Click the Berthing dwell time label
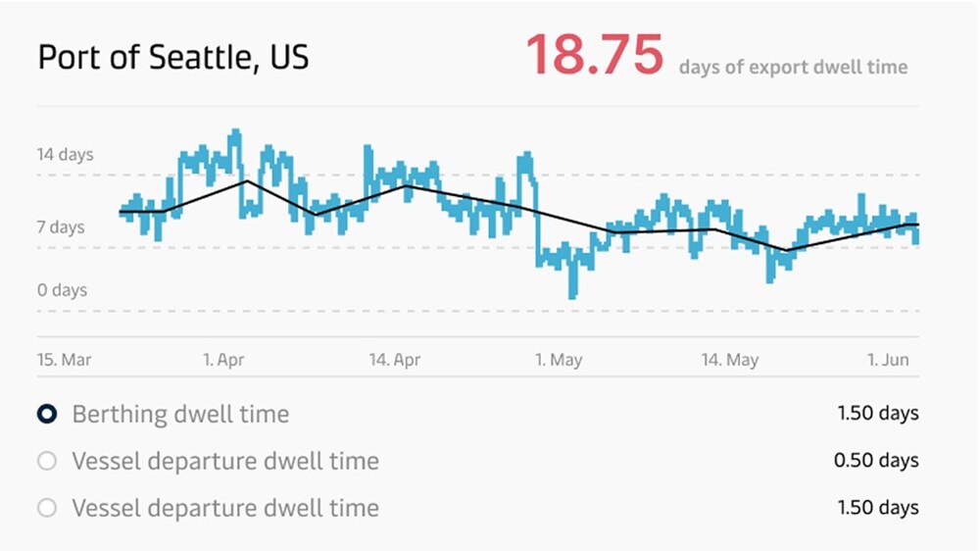Image resolution: width=980 pixels, height=551 pixels. [180, 414]
